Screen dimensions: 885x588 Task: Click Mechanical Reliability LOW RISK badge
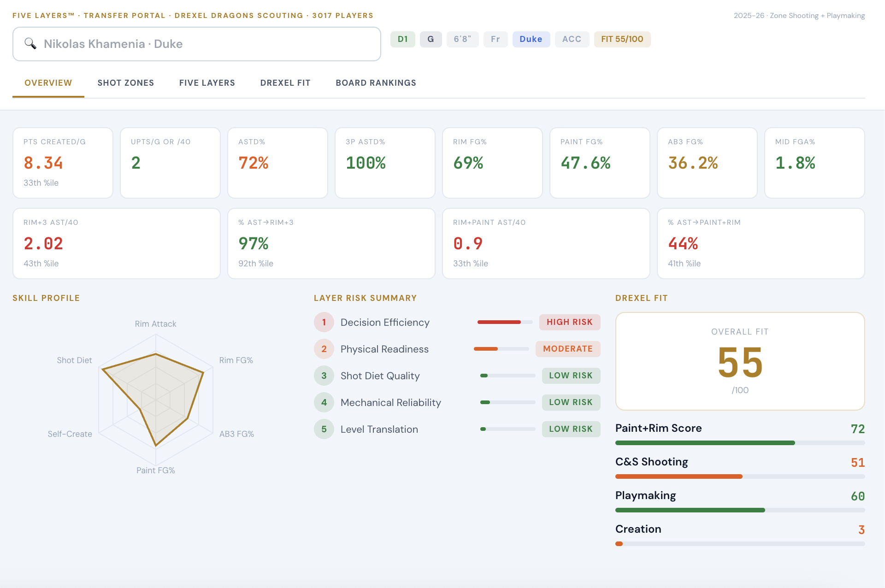tap(571, 402)
